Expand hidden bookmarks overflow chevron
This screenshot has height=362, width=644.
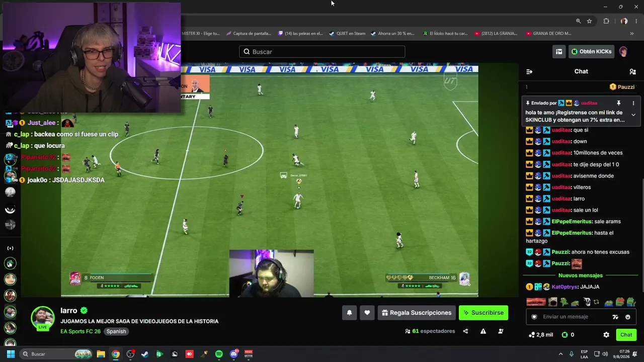tap(632, 34)
